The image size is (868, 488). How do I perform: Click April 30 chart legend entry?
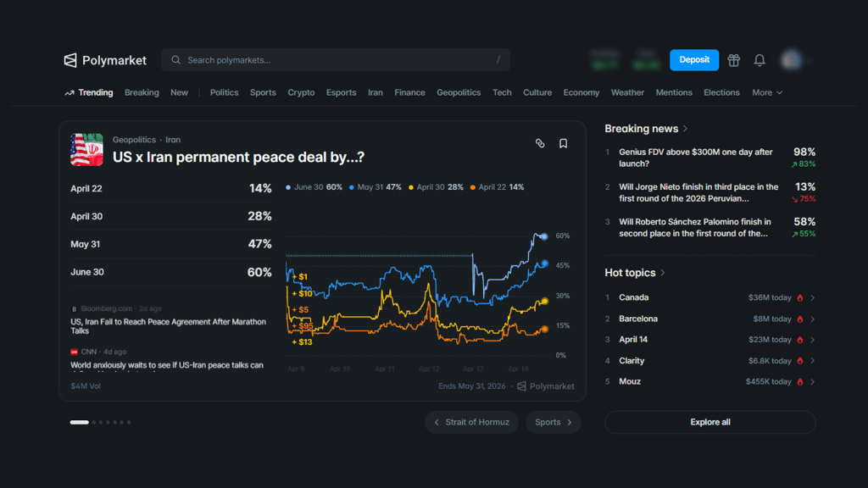pyautogui.click(x=436, y=187)
